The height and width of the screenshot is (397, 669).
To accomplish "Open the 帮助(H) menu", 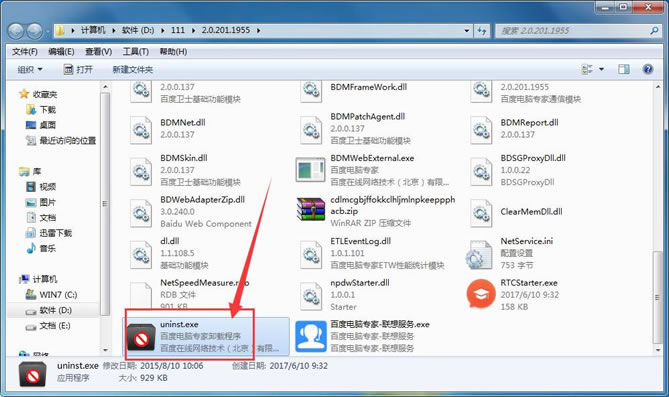I will point(173,52).
